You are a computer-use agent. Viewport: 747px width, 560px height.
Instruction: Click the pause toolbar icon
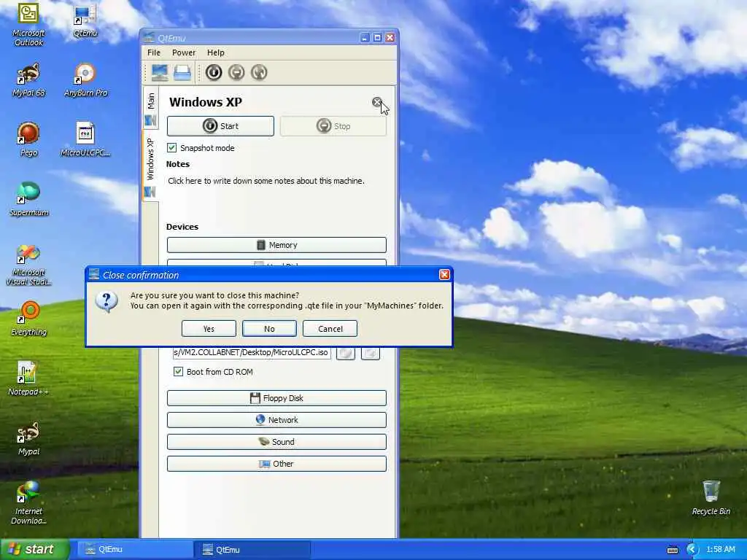point(236,72)
